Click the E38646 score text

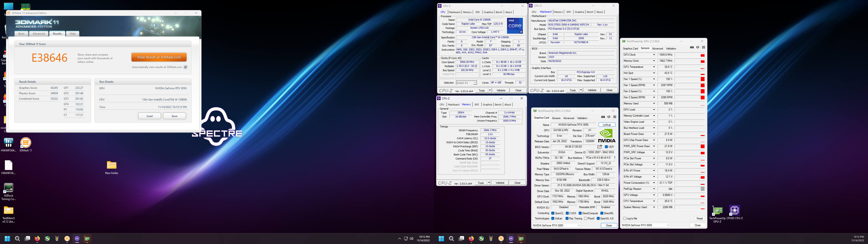tap(50, 58)
